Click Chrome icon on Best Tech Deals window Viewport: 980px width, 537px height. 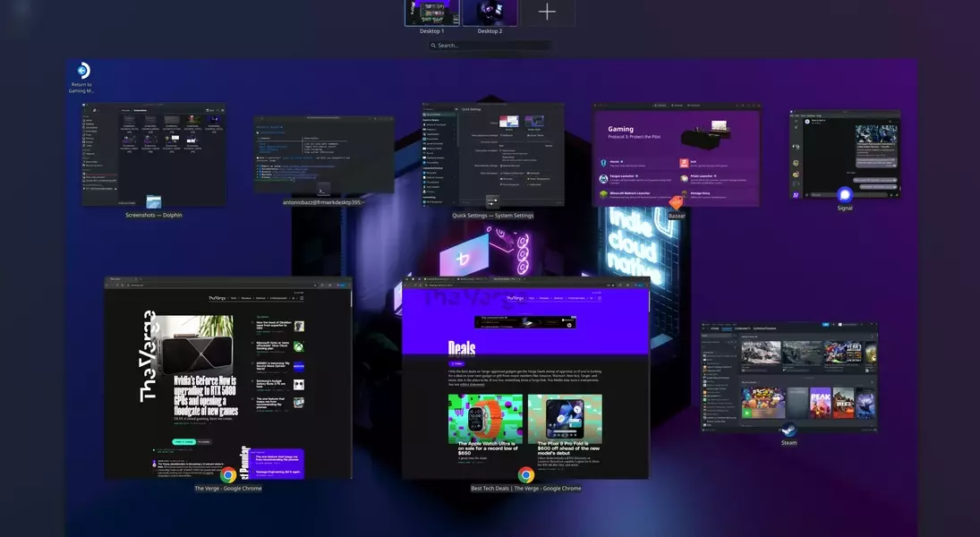coord(525,475)
